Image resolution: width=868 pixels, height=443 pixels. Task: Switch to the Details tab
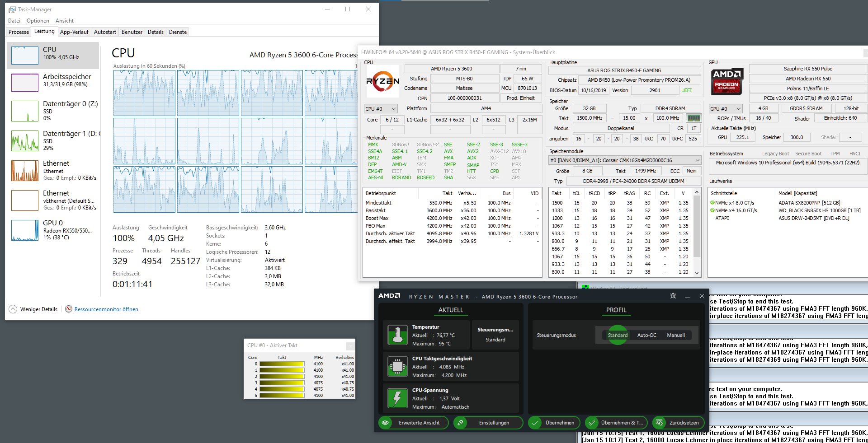click(156, 32)
